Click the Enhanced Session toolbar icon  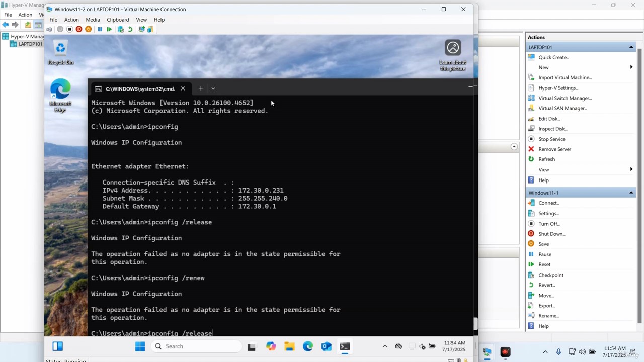[x=141, y=29]
